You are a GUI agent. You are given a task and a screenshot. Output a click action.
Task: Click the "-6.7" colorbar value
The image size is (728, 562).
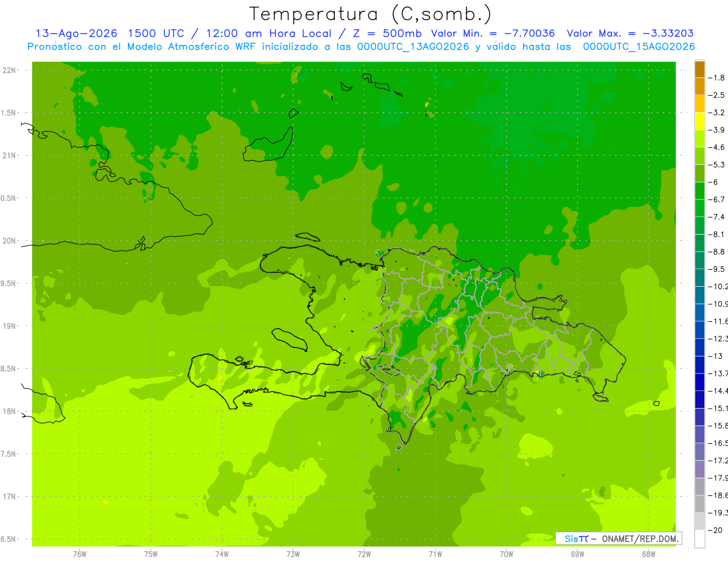[x=717, y=199]
